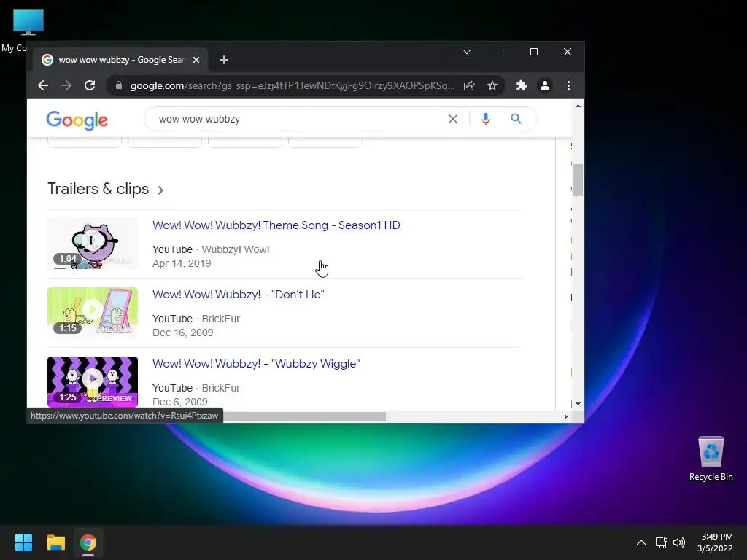Open the "Wubbzy Wiggle" video link

tap(256, 364)
